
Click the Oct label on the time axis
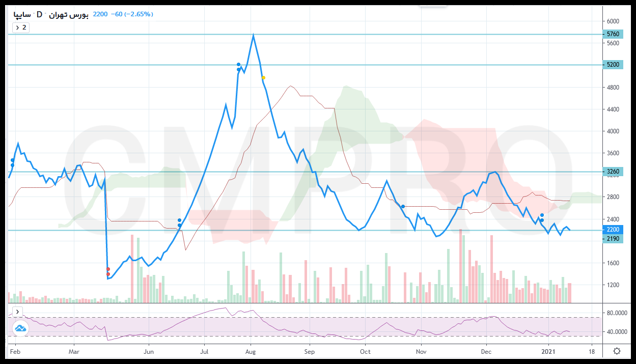coord(365,351)
